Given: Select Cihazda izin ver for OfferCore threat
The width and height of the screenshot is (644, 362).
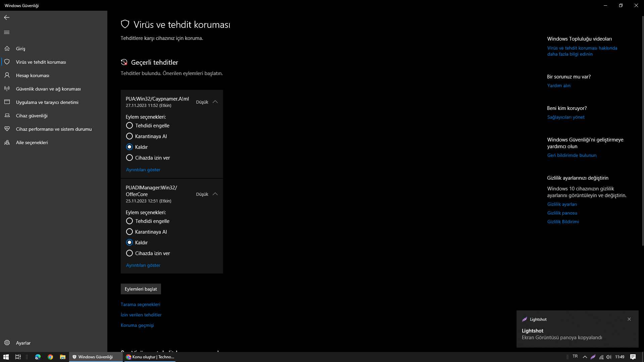Looking at the screenshot, I should coord(129,253).
